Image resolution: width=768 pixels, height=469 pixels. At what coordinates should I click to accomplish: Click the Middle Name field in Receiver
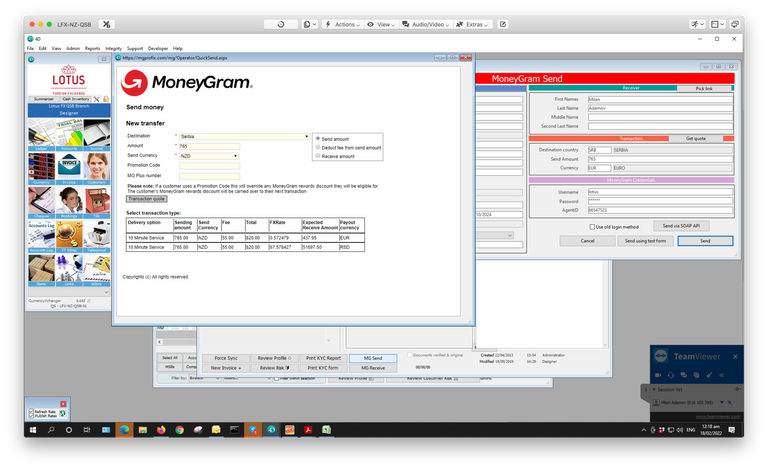660,117
